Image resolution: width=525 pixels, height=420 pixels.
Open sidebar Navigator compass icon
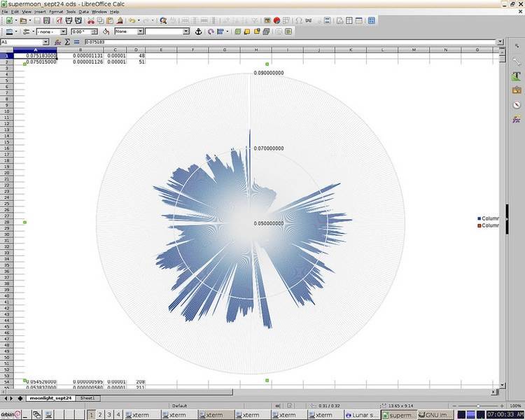point(517,105)
